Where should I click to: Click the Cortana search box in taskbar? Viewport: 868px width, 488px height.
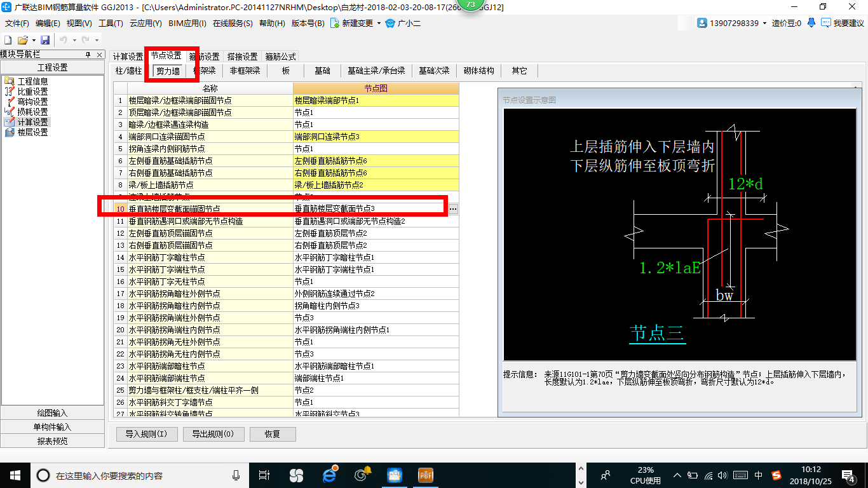click(140, 475)
